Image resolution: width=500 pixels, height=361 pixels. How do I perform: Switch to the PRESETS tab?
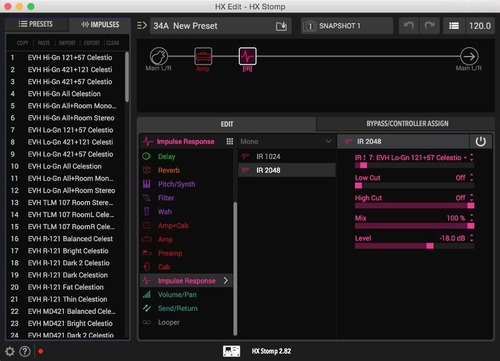pyautogui.click(x=37, y=24)
